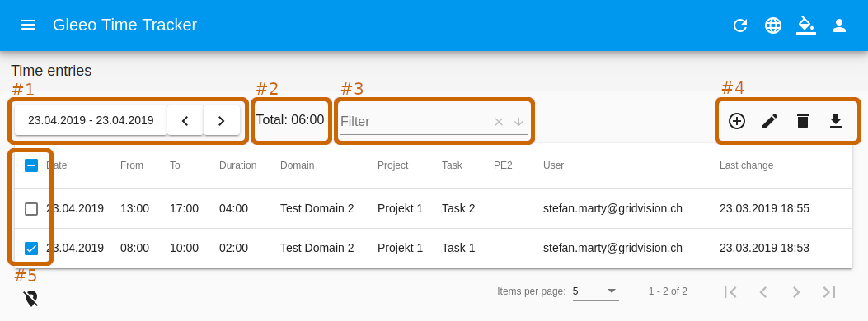Toggle the select-all header checkbox
The image size is (868, 321).
coord(31,165)
